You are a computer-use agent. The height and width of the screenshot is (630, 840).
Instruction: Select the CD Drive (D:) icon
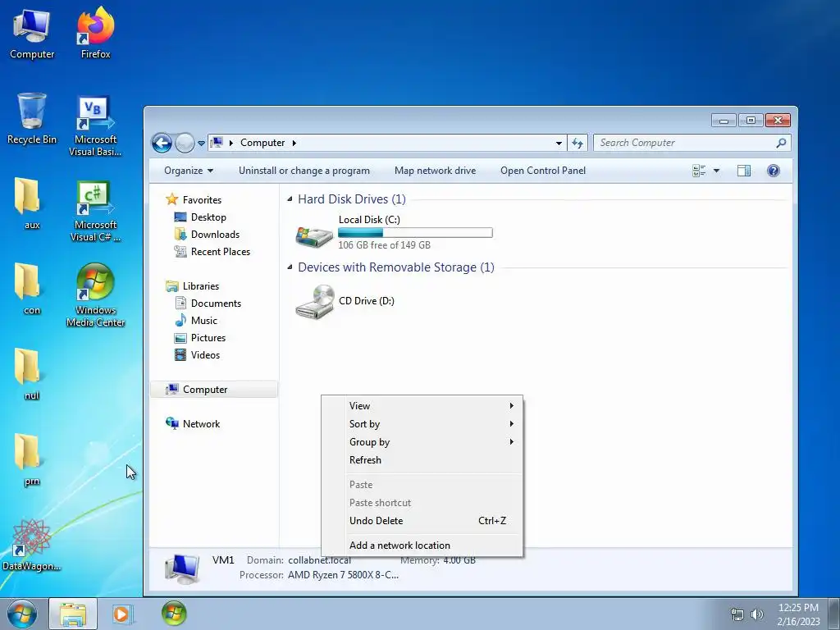pos(314,302)
